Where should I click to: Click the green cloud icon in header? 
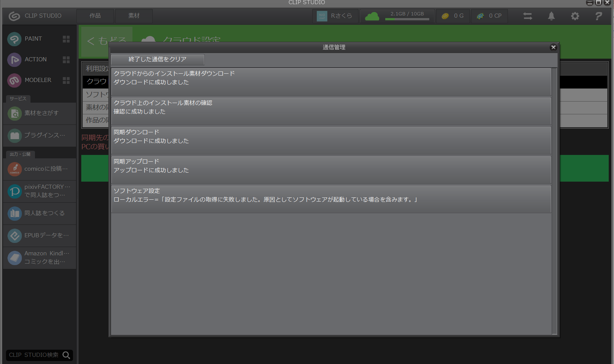[372, 16]
